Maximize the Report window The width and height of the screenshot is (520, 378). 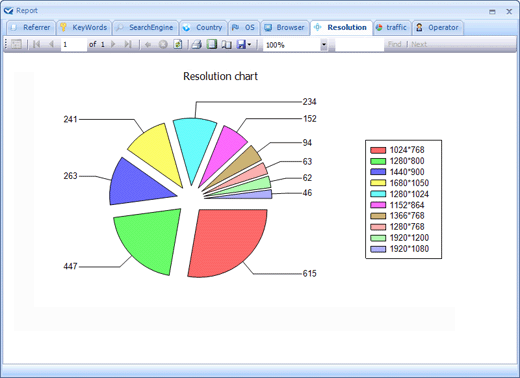tap(492, 12)
